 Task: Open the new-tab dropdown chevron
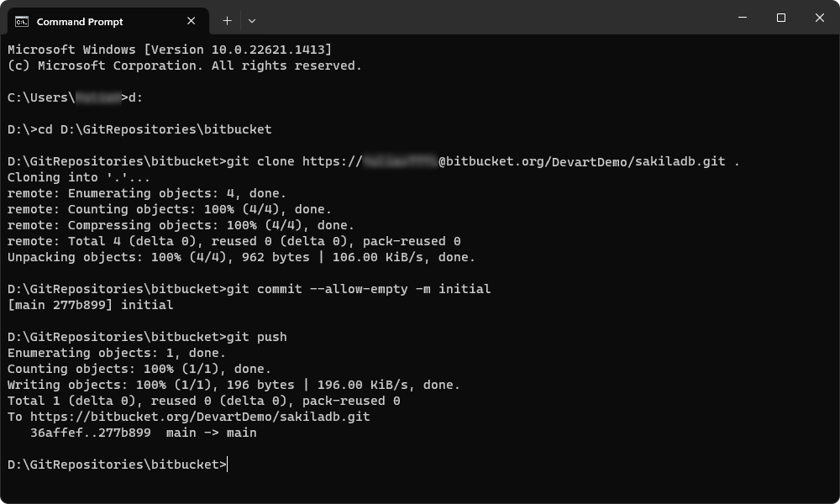click(250, 20)
